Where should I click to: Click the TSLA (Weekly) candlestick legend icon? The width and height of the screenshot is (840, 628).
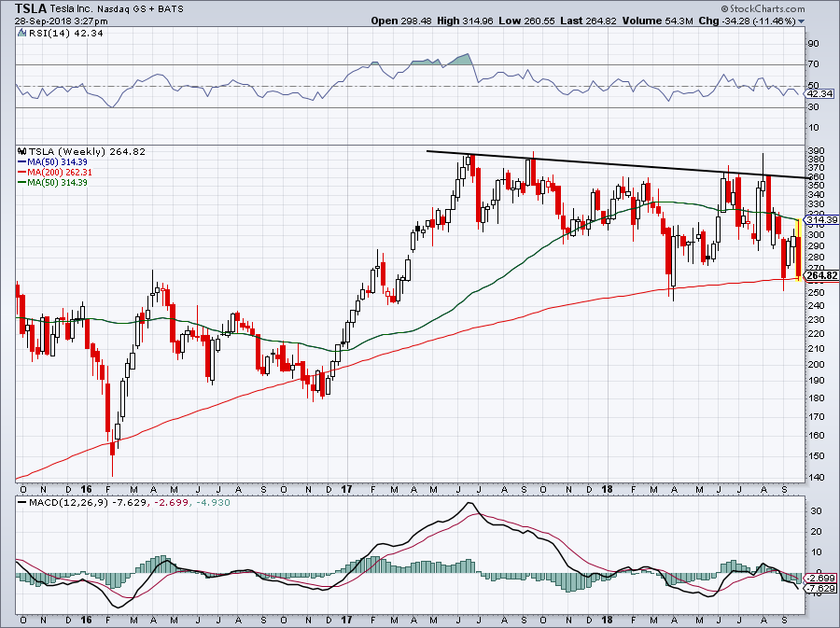(x=21, y=151)
